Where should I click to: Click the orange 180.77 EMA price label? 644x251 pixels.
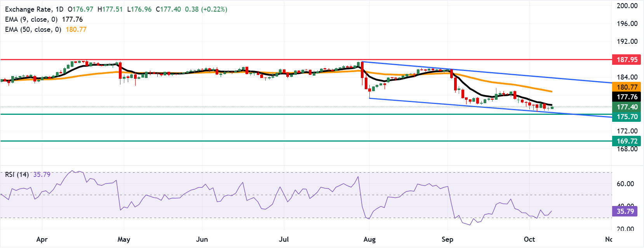(627, 87)
